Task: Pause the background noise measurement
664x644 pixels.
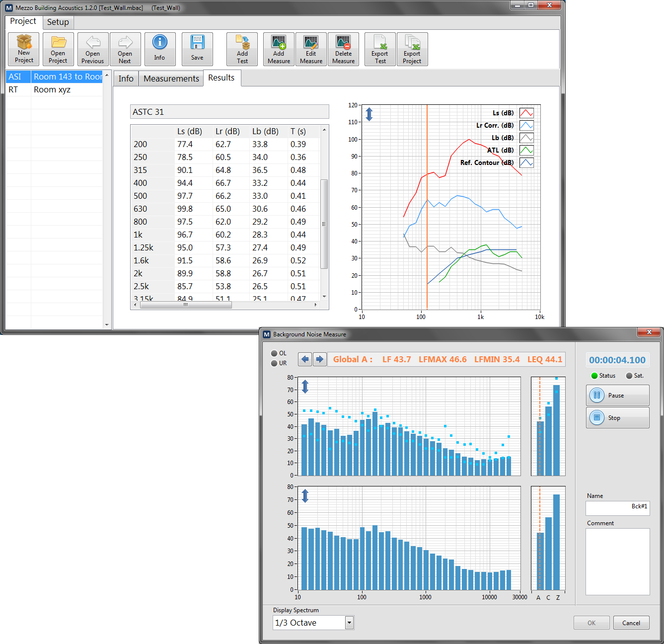Action: coord(617,396)
